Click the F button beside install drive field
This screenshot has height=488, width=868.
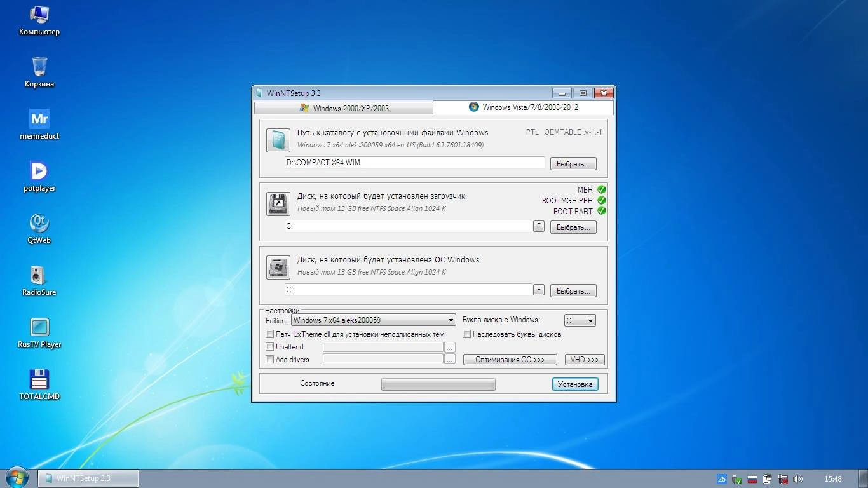click(x=538, y=290)
